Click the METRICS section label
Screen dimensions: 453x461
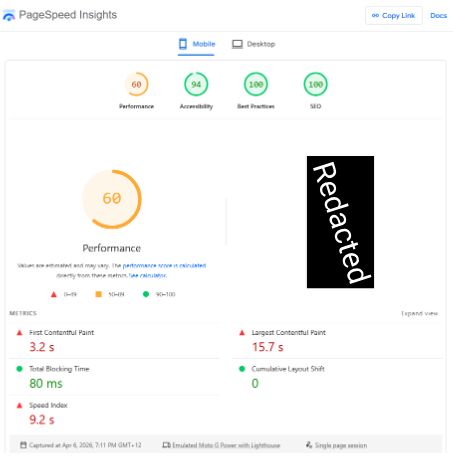point(23,313)
